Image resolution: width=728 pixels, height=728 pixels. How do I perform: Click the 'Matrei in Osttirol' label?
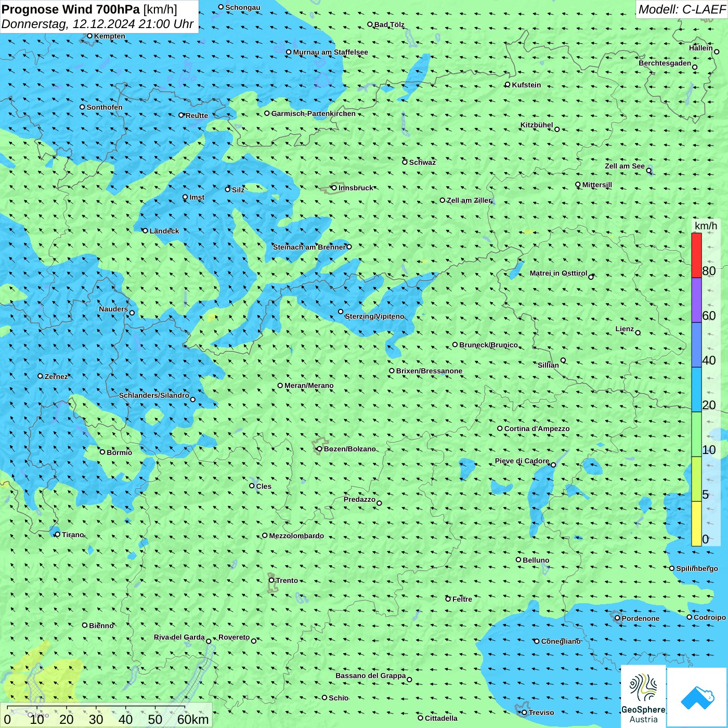coord(558,274)
